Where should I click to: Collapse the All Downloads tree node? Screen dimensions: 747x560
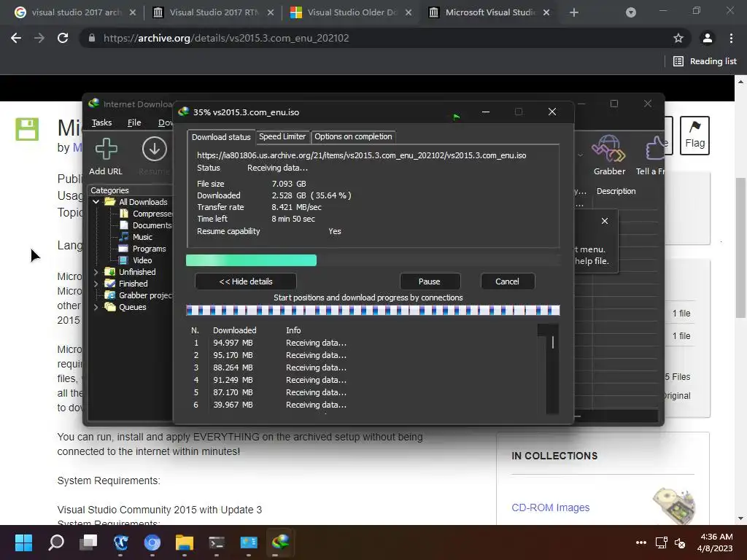pos(96,202)
